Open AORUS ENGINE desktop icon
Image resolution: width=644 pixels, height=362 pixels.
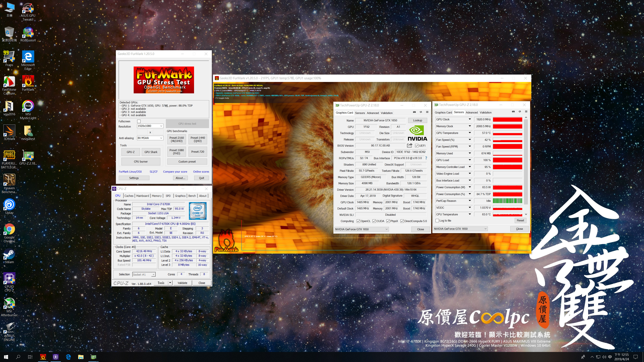(9, 332)
